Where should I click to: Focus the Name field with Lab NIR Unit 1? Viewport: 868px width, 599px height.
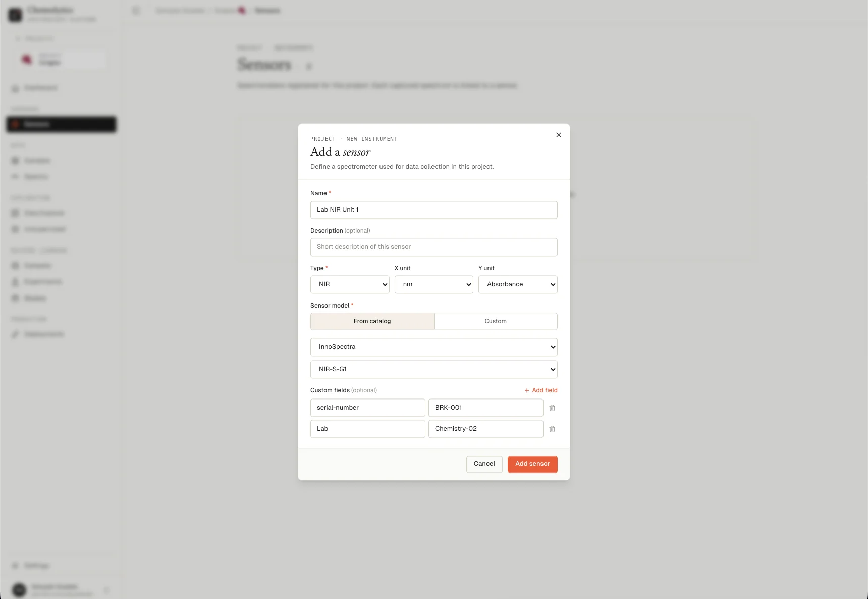(434, 210)
